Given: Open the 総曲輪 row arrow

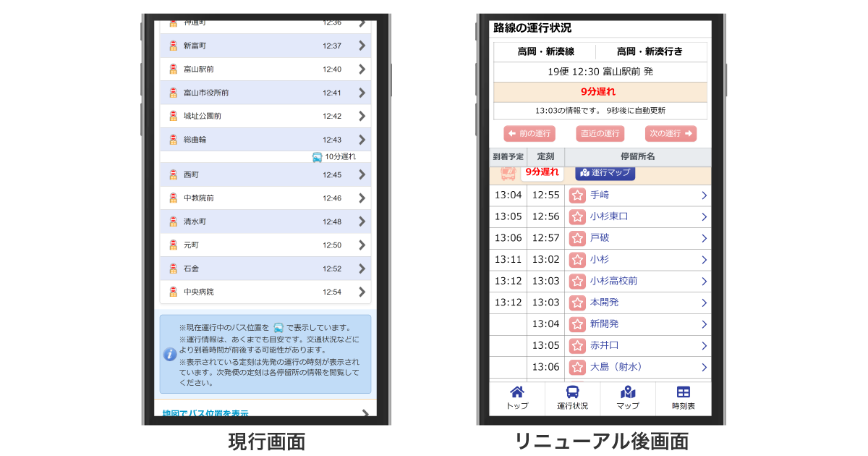Looking at the screenshot, I should coord(362,139).
